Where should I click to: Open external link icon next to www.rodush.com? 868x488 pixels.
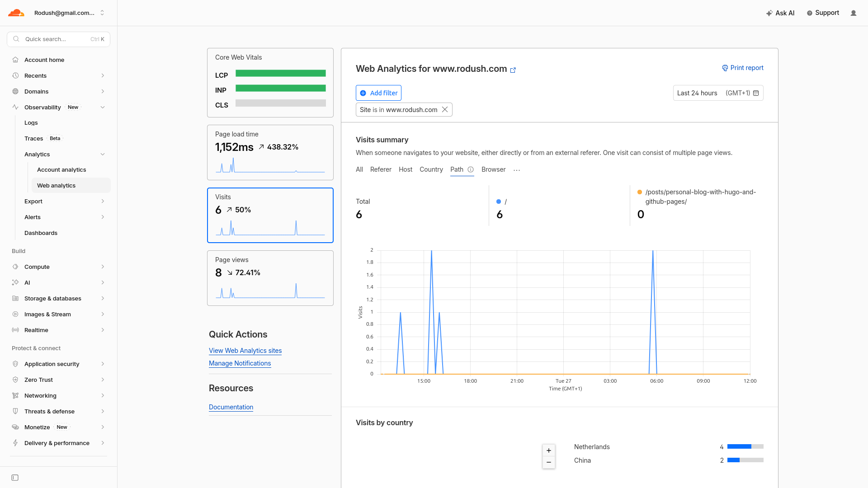coord(513,70)
